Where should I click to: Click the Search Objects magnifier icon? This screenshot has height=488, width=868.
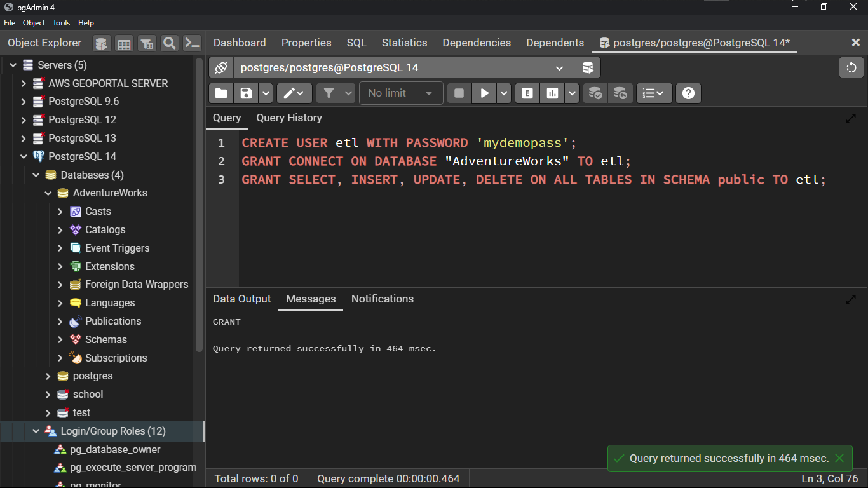click(x=170, y=43)
